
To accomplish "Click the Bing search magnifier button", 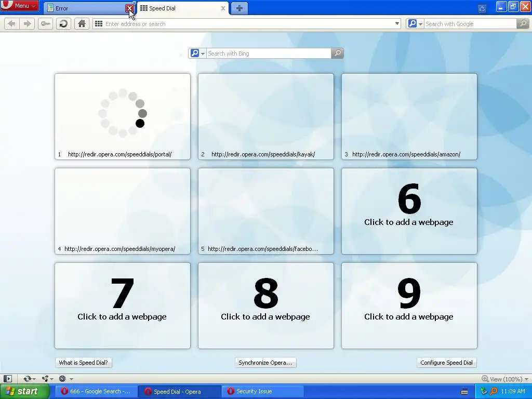I will (x=337, y=54).
